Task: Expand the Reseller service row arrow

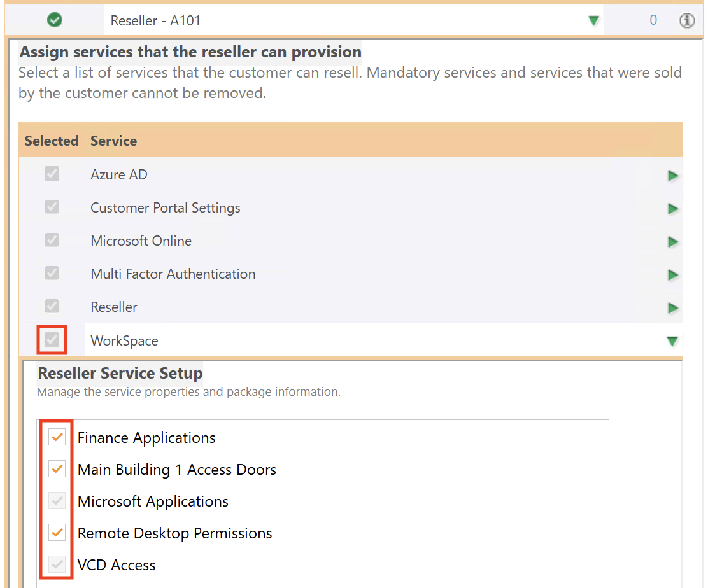Action: point(672,308)
